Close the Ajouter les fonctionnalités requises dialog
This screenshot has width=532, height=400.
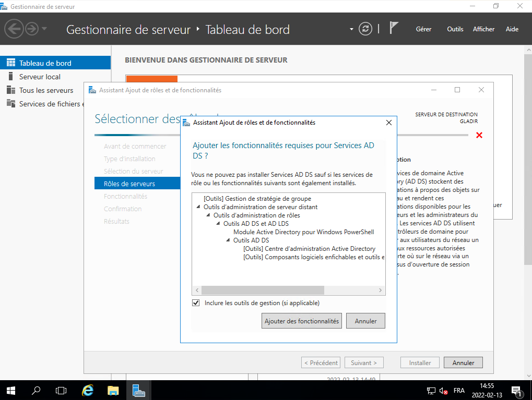(389, 123)
